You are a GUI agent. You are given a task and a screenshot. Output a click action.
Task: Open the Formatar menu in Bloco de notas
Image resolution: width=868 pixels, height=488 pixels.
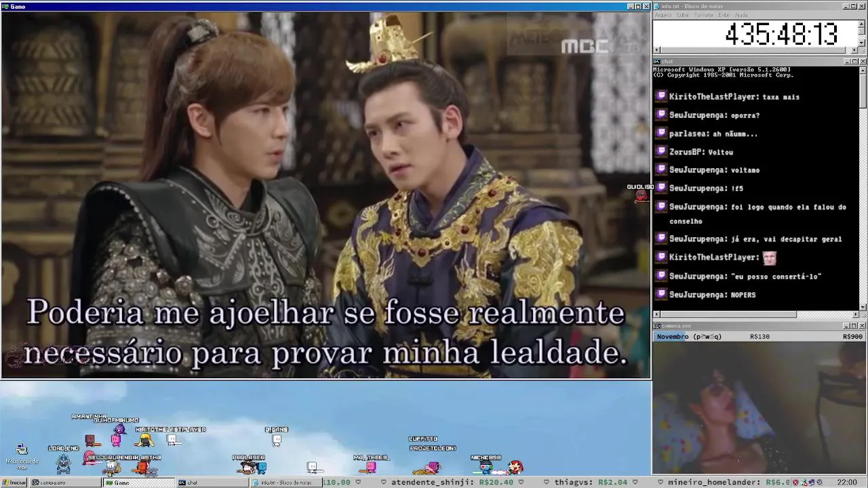[704, 15]
